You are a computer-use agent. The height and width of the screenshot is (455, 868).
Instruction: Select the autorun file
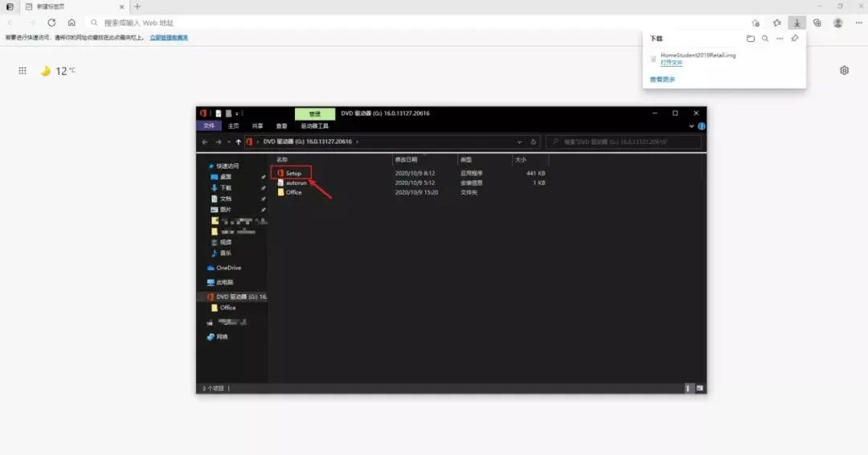[x=293, y=182]
